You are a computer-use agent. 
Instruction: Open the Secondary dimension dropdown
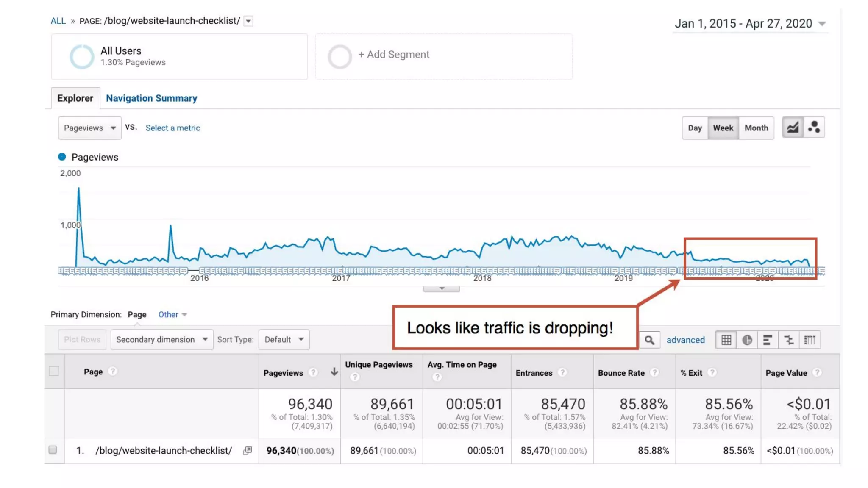pos(161,340)
